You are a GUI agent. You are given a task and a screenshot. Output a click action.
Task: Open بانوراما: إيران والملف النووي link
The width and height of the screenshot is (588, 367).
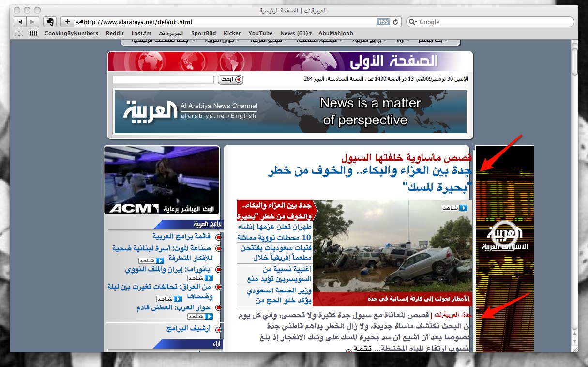168,269
